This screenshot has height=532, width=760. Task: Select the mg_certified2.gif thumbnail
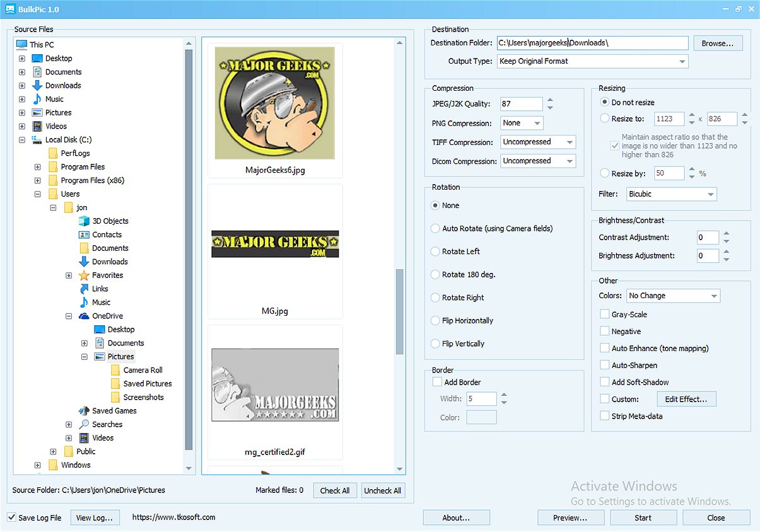[275, 392]
